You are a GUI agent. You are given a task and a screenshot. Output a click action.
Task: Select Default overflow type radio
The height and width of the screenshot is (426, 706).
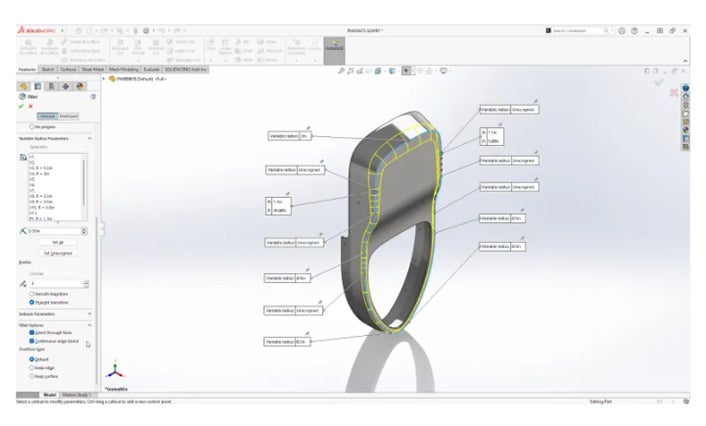coord(32,359)
